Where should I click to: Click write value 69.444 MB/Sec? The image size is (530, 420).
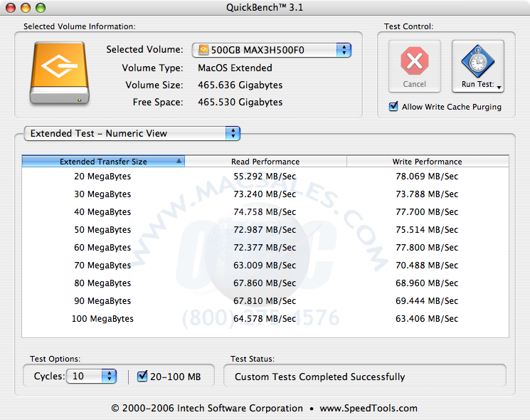427,301
